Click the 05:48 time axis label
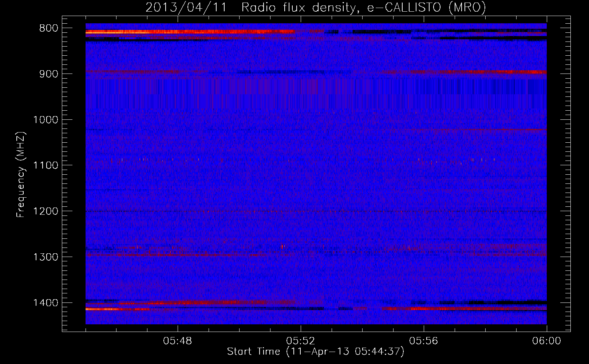 tap(178, 341)
